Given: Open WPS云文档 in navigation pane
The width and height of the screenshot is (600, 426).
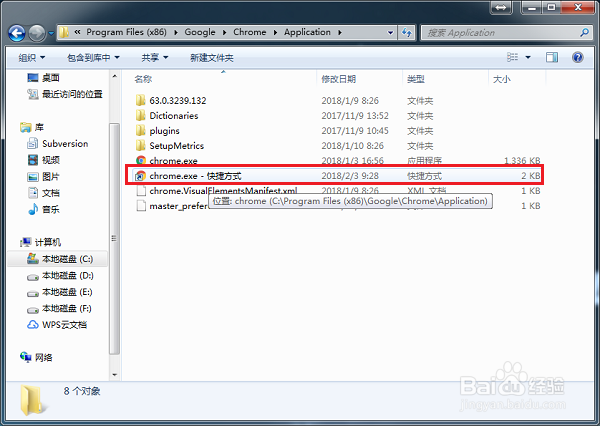Looking at the screenshot, I should tap(57, 325).
